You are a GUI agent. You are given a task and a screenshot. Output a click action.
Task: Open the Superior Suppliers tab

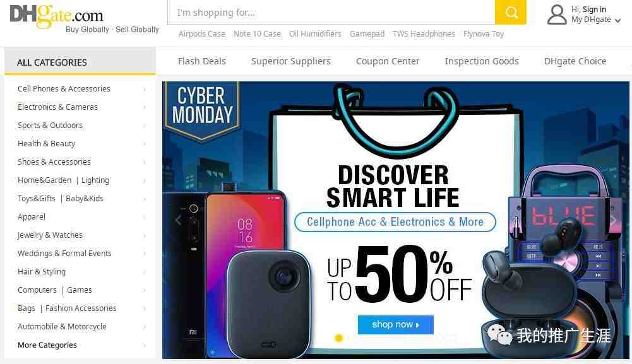coord(290,61)
